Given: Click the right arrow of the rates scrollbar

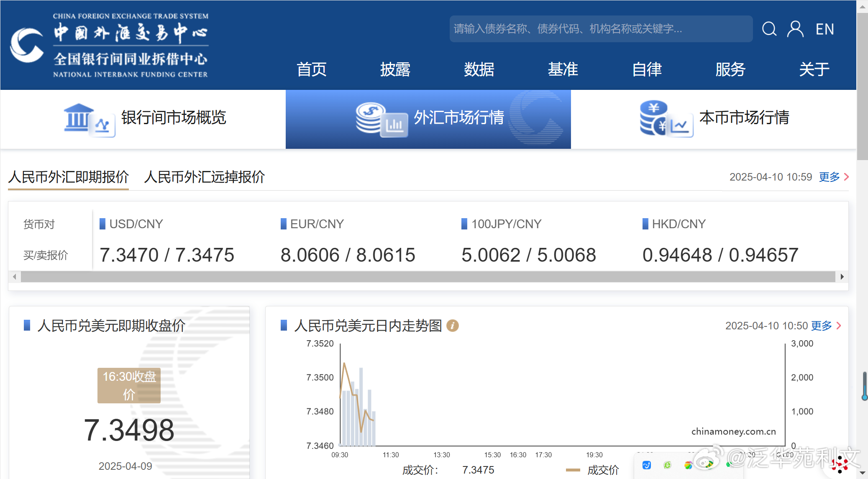Looking at the screenshot, I should (842, 276).
